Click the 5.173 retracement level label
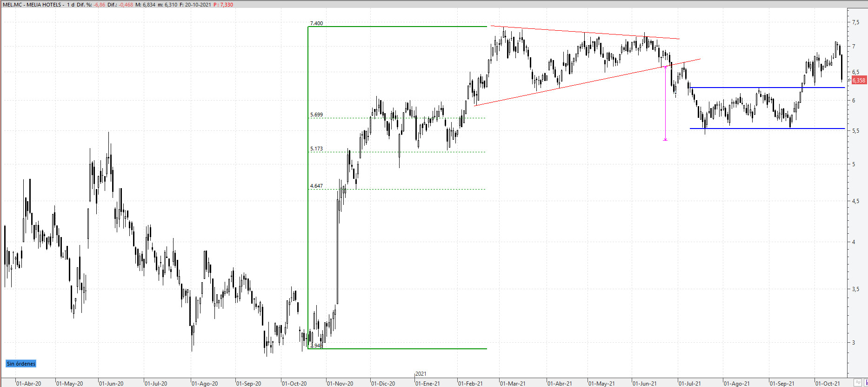Screen dimensions: 868x387 pyautogui.click(x=316, y=149)
